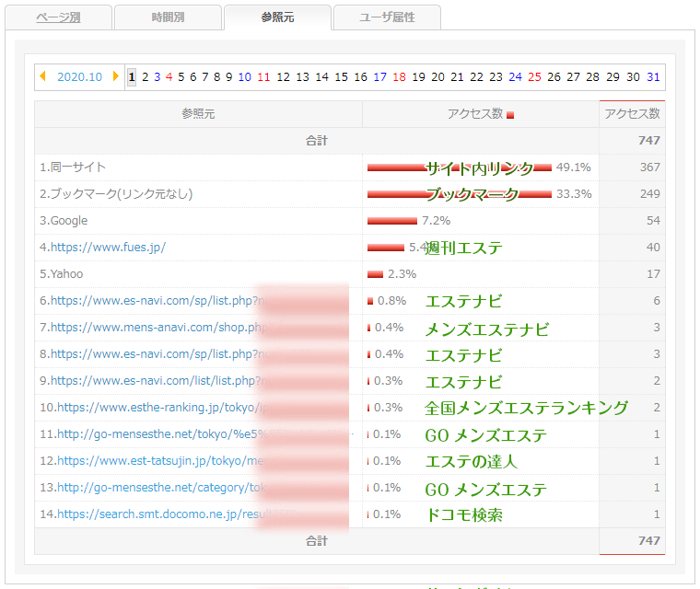Click the 49.1% access bar
700x589 pixels.
coord(460,167)
